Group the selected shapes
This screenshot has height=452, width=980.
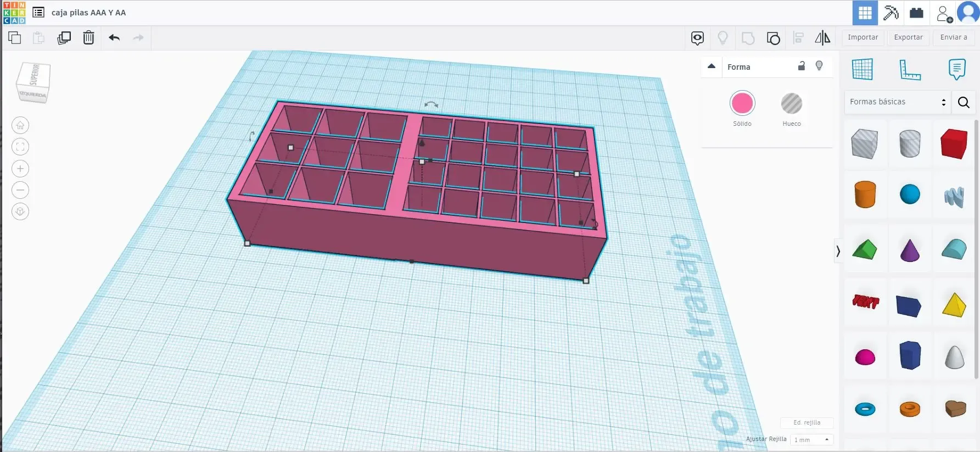coord(748,38)
